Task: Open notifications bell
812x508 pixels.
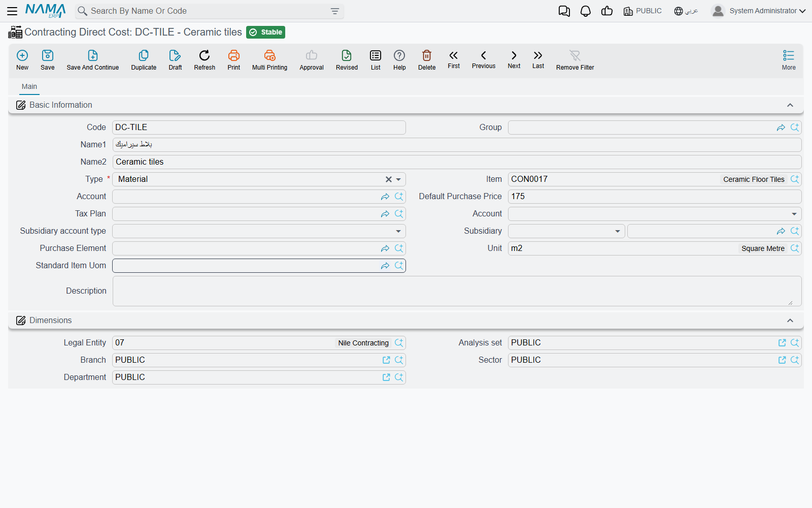Action: pyautogui.click(x=586, y=11)
